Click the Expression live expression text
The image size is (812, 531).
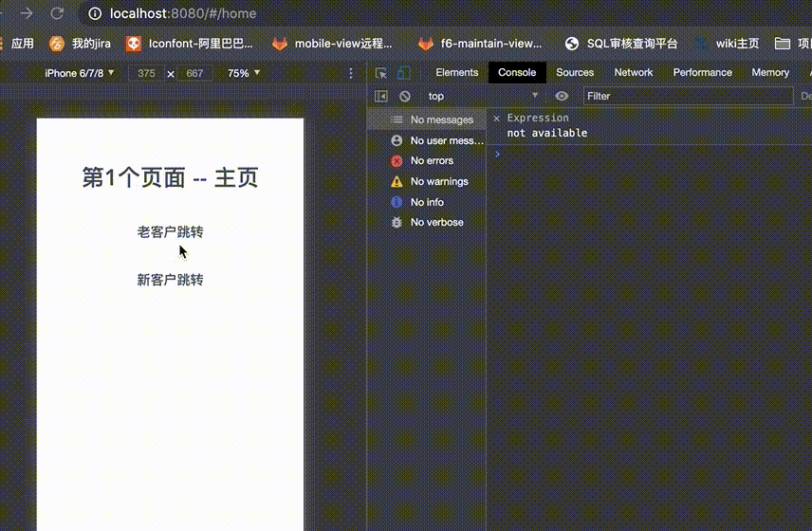538,118
